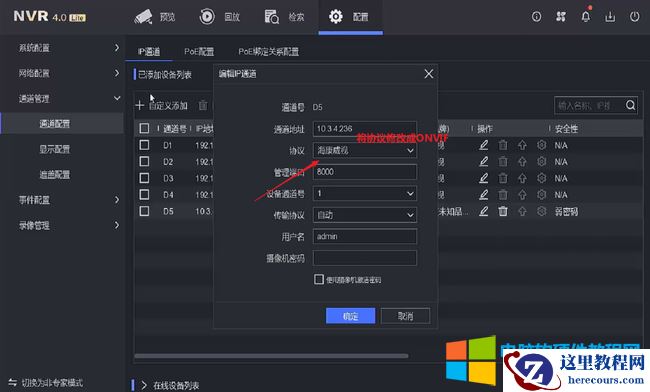
Task: Tick the checkbox for channel D4
Action: click(x=144, y=195)
